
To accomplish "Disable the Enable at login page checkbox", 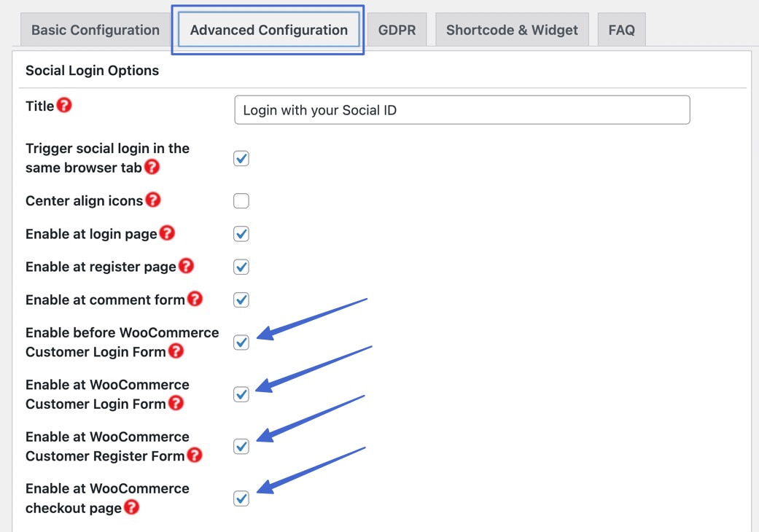I will [x=241, y=234].
